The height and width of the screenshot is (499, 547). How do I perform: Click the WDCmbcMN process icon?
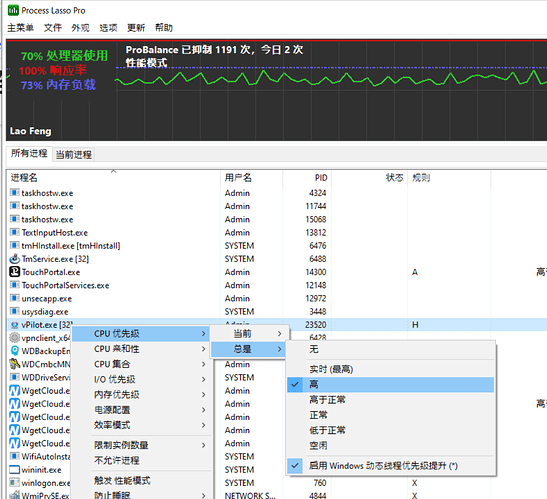[14, 364]
